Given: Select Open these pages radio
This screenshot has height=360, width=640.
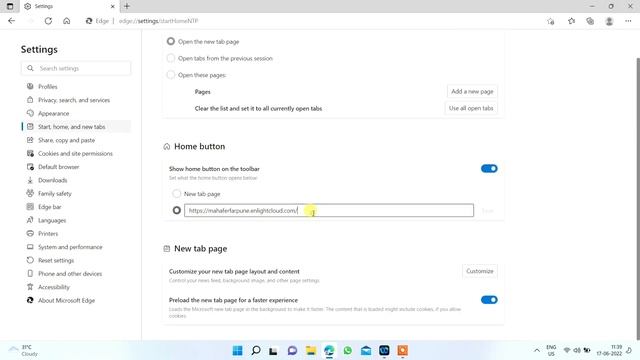Looking at the screenshot, I should point(171,75).
